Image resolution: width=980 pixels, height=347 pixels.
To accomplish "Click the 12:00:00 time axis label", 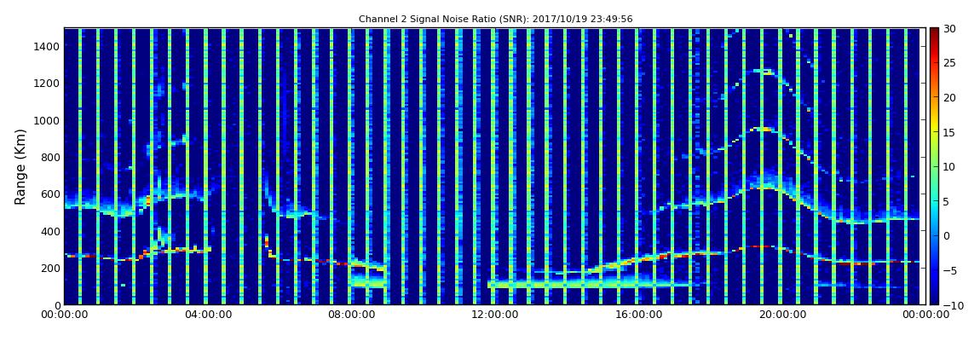I will (493, 315).
